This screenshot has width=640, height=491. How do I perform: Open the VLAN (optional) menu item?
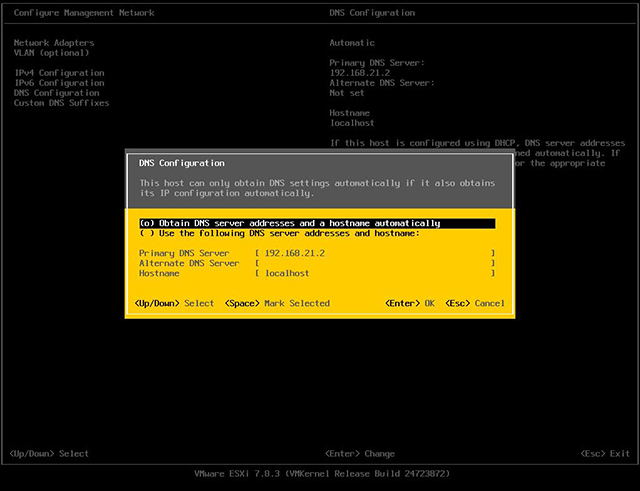51,53
